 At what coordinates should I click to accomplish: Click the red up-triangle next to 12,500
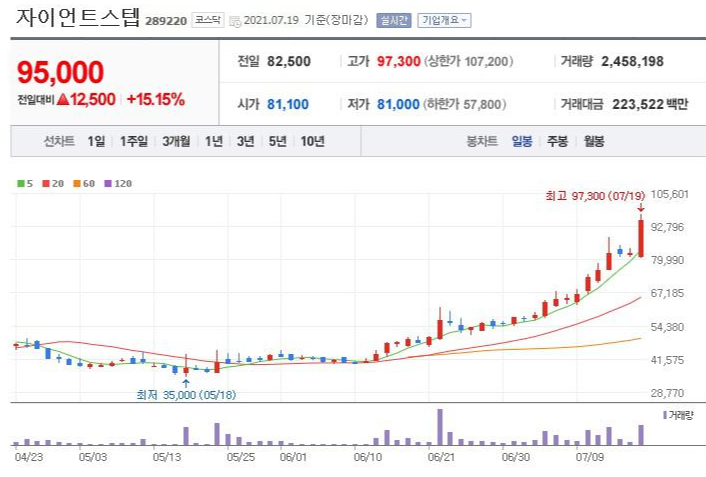tap(63, 99)
